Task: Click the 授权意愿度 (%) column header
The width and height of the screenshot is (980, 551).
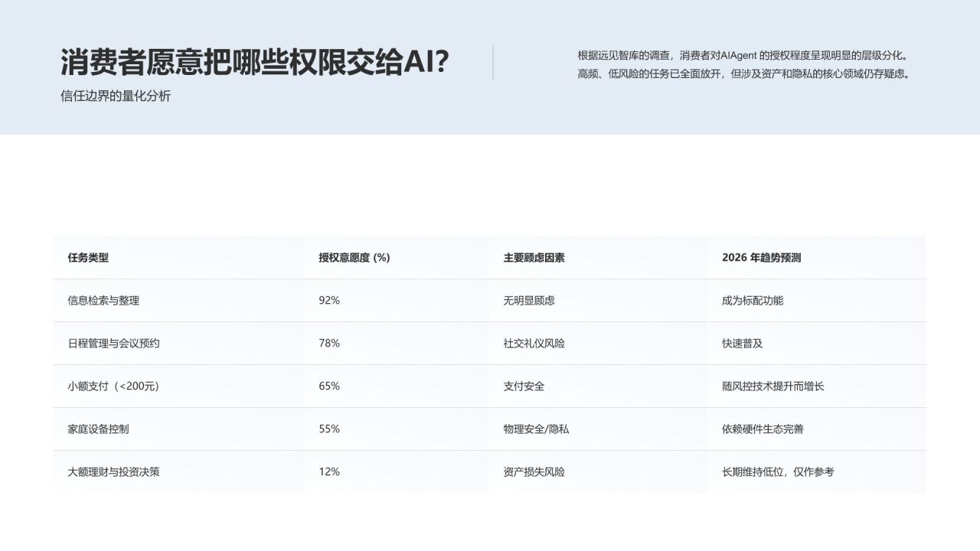Action: click(x=396, y=258)
